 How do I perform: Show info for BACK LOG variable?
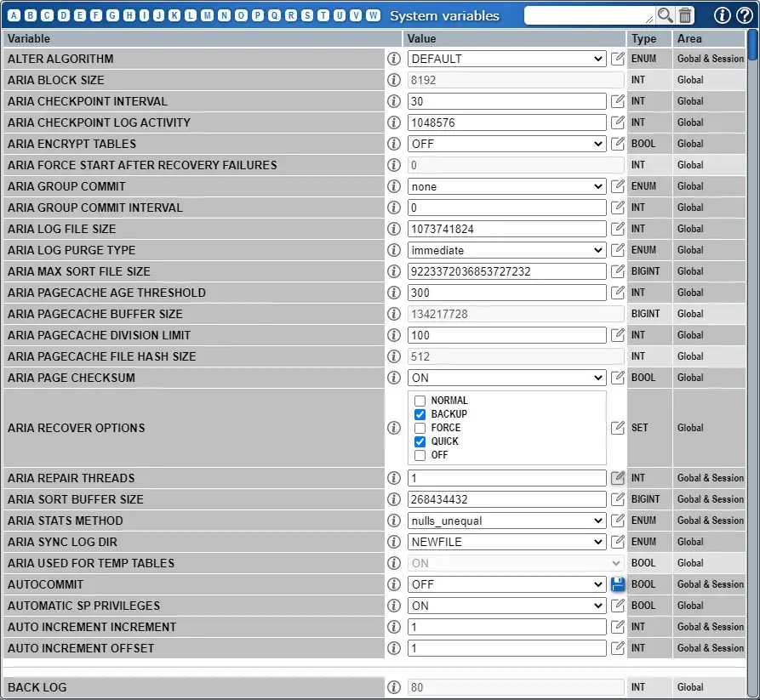click(x=393, y=687)
